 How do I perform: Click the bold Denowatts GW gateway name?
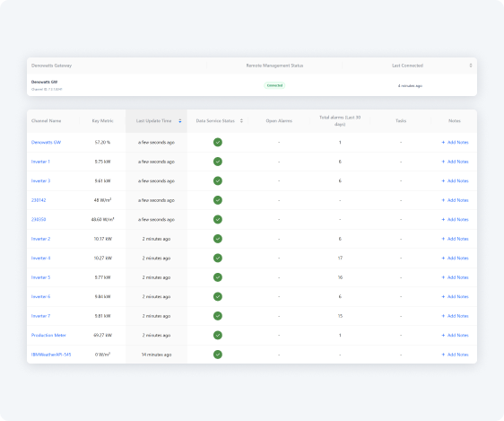tap(44, 82)
